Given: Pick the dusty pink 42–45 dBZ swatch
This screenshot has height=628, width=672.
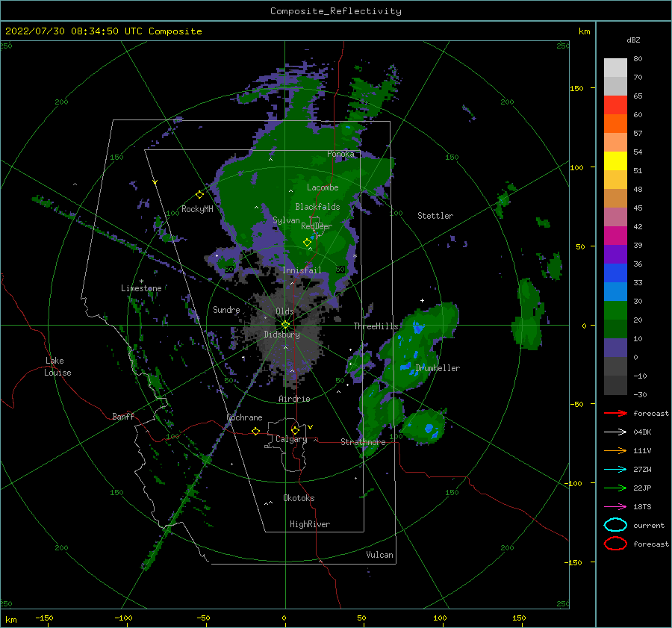Looking at the screenshot, I should tap(615, 217).
